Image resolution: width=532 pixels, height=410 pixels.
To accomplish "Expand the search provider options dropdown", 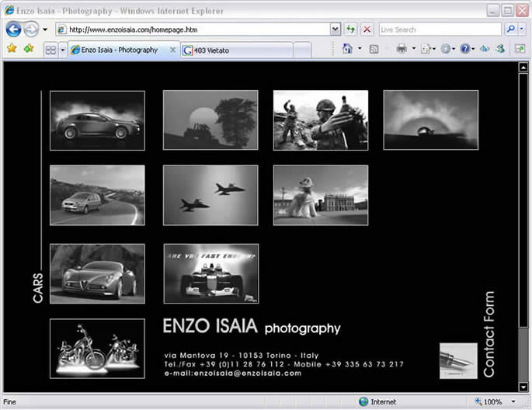I will click(523, 30).
